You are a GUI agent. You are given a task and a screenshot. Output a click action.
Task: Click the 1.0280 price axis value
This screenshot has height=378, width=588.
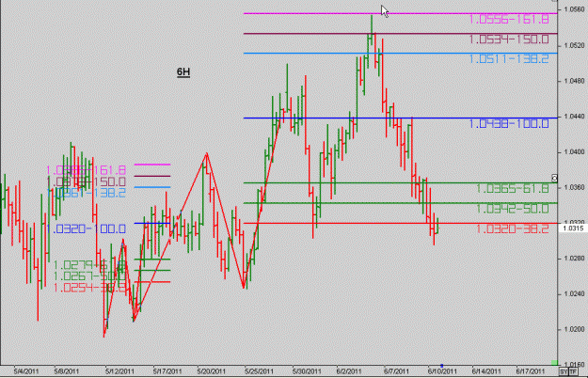pyautogui.click(x=574, y=259)
